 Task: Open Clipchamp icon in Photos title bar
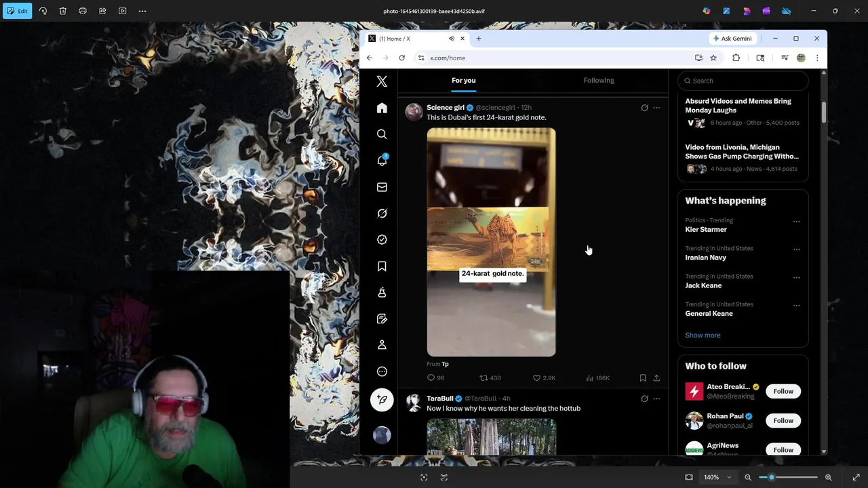pos(766,11)
